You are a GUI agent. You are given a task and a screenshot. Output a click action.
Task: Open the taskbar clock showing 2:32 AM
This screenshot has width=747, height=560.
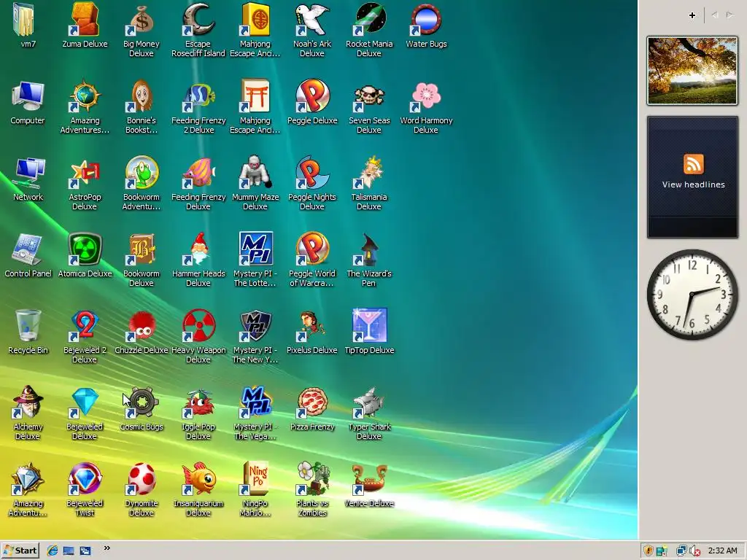coord(722,551)
